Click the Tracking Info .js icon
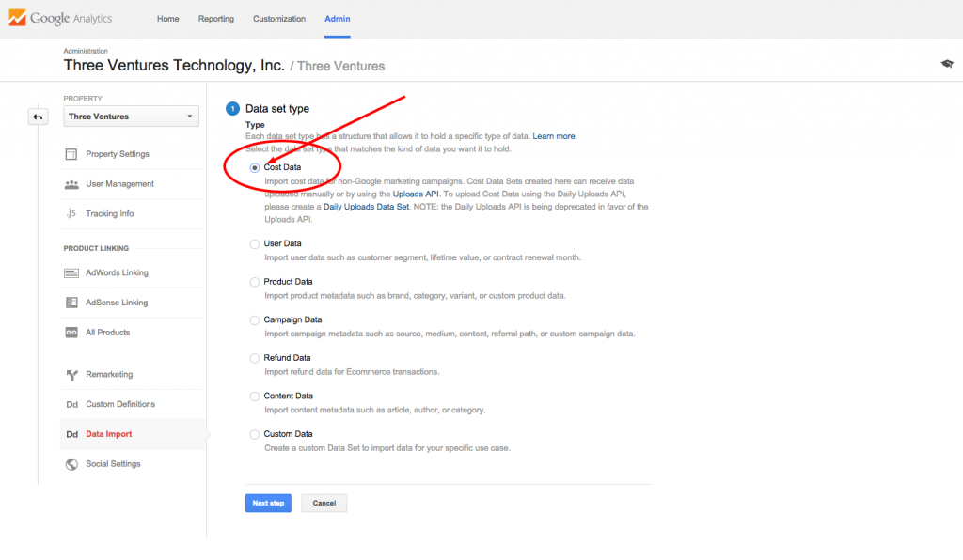The image size is (963, 560). (x=71, y=213)
